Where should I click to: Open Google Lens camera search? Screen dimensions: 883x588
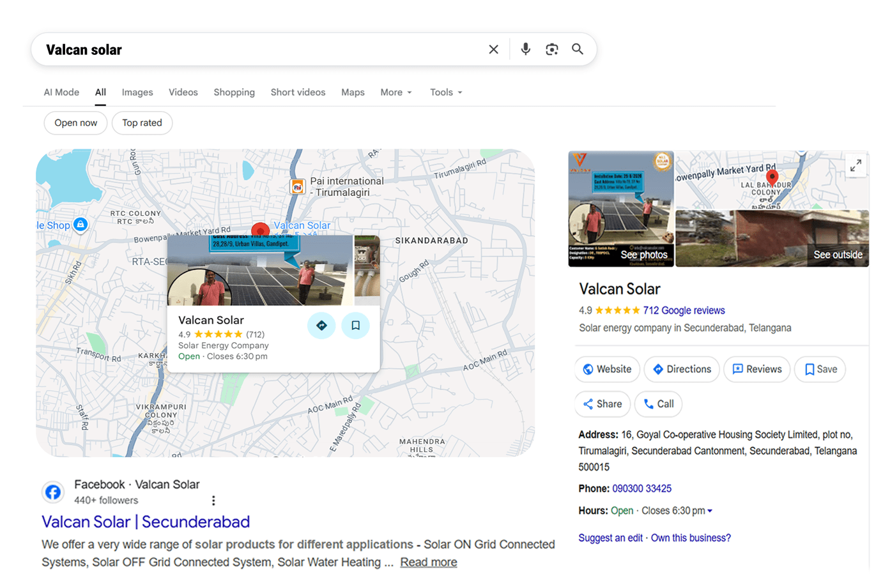click(551, 49)
